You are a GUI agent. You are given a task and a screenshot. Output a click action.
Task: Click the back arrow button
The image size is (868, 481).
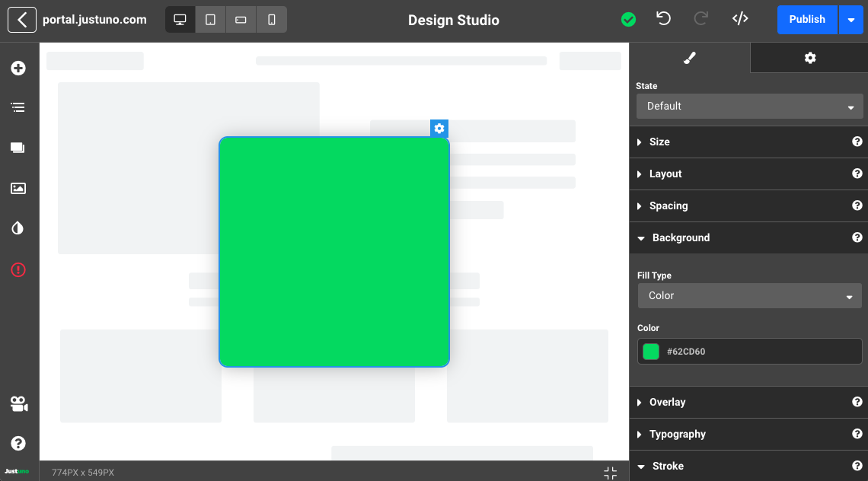coord(22,20)
